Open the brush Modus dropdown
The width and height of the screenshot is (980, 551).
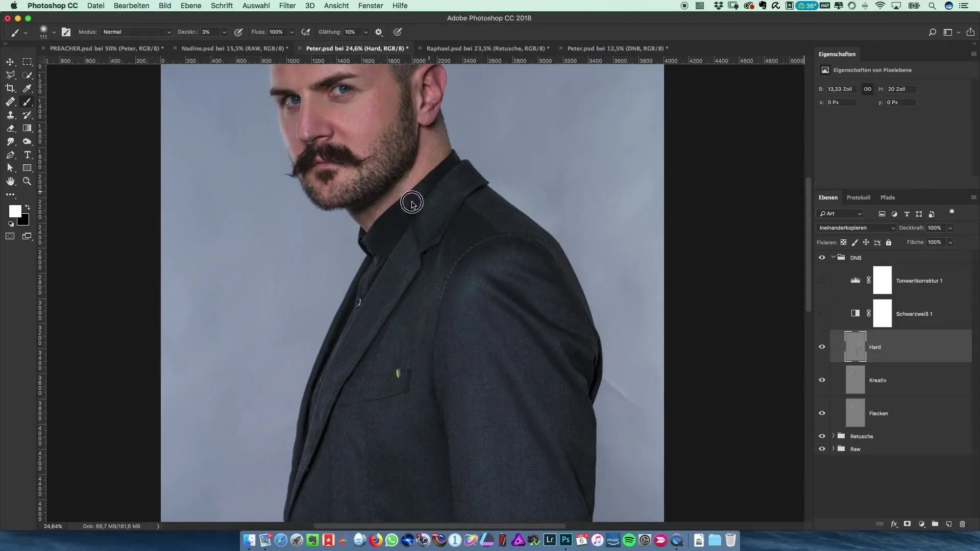136,32
